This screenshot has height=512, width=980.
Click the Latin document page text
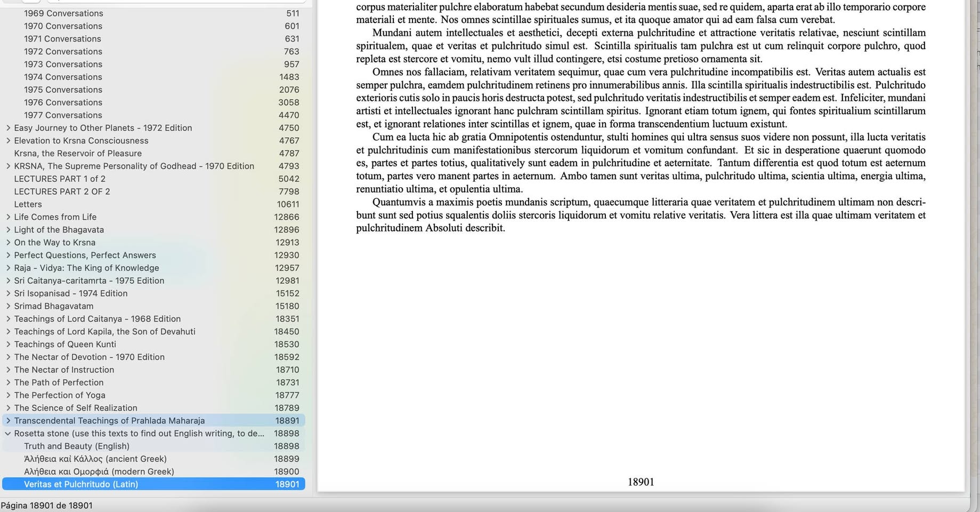(x=641, y=117)
